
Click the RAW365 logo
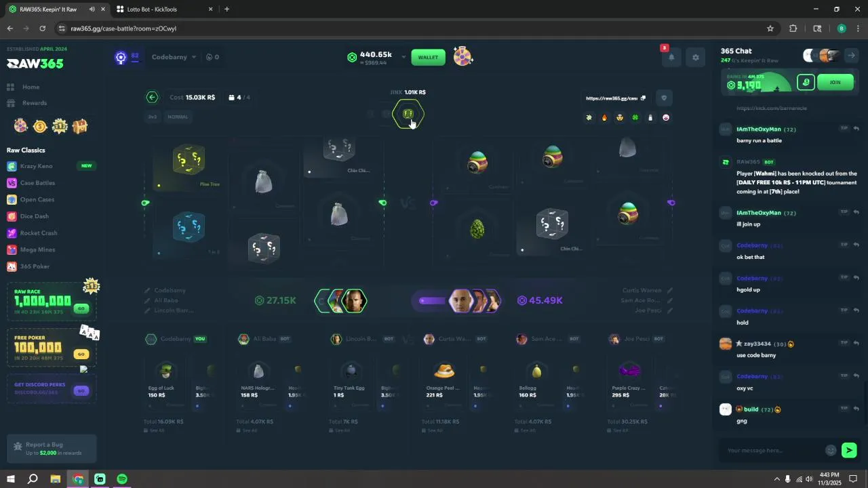point(35,64)
